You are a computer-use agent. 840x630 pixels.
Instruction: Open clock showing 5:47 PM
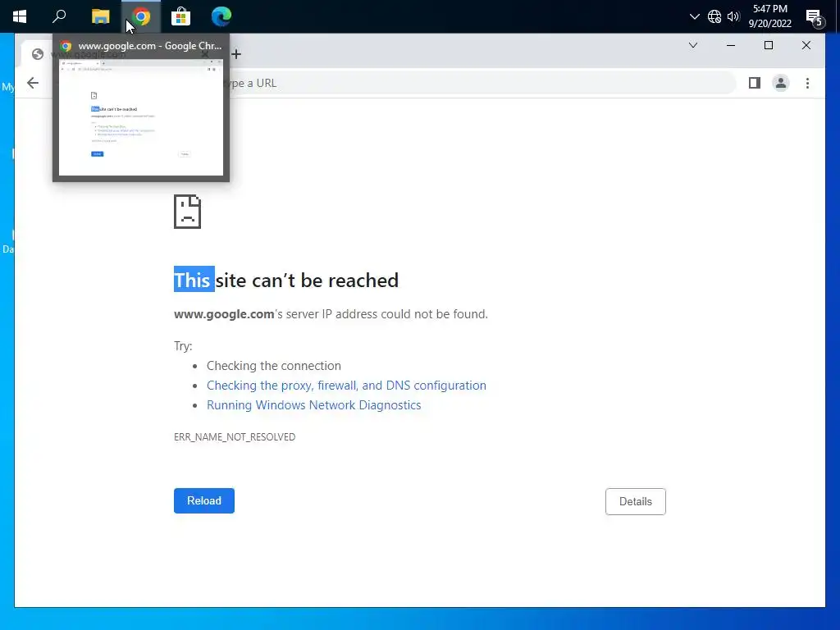pyautogui.click(x=769, y=16)
